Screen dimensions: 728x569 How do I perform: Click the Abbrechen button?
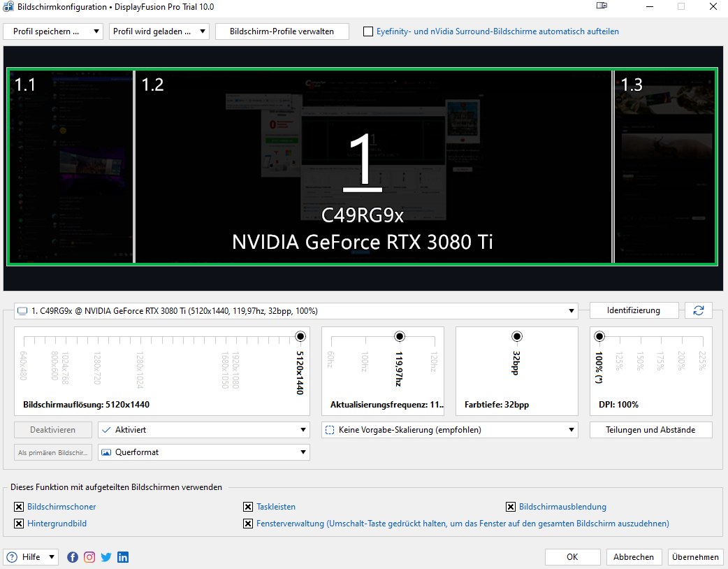[633, 557]
